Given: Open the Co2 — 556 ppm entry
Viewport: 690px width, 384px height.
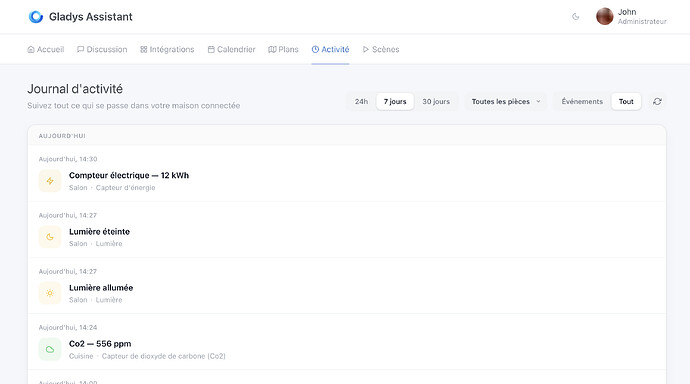Looking at the screenshot, I should [x=347, y=342].
